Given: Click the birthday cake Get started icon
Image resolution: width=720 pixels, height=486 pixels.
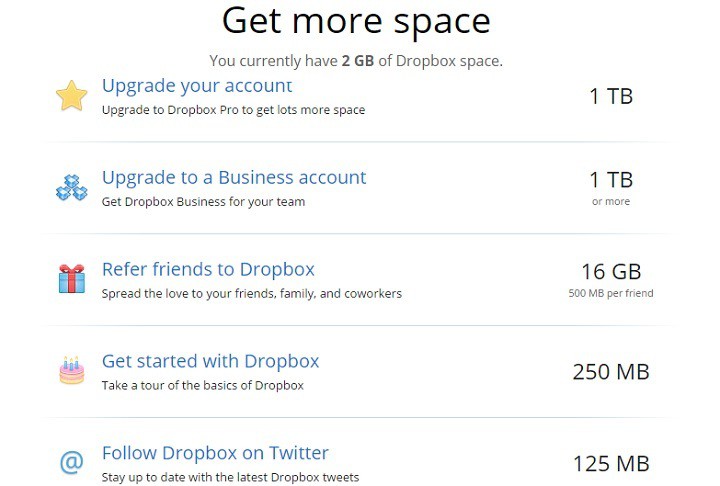Looking at the screenshot, I should click(72, 370).
